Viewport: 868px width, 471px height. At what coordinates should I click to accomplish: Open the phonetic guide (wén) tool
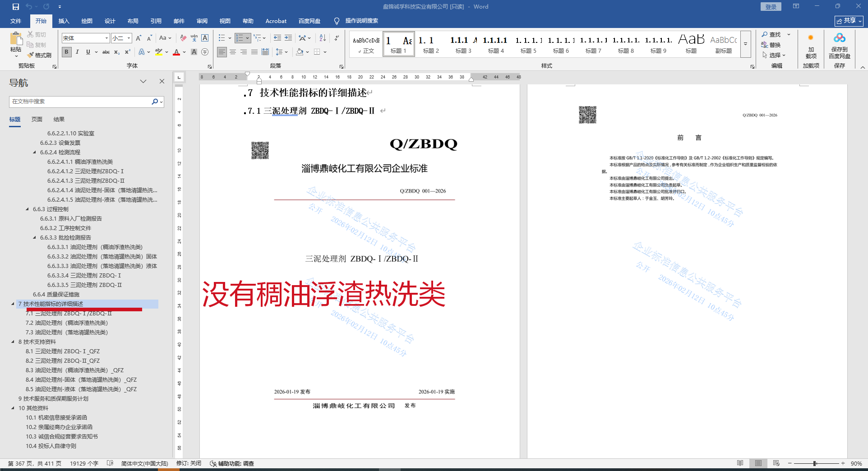point(194,38)
